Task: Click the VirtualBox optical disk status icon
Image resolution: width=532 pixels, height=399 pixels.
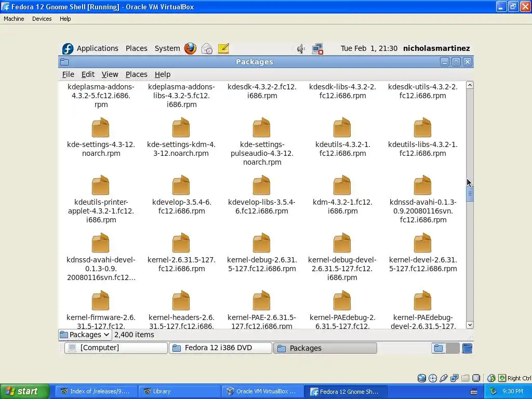Action: [433, 378]
